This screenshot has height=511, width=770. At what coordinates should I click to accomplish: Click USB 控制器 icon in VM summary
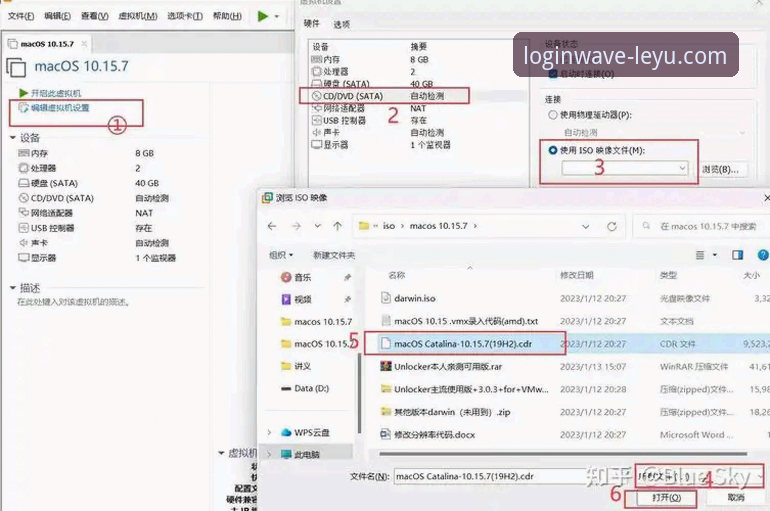[24, 228]
